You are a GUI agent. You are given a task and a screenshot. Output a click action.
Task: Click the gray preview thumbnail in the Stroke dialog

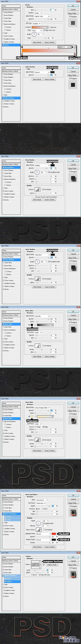73,23
